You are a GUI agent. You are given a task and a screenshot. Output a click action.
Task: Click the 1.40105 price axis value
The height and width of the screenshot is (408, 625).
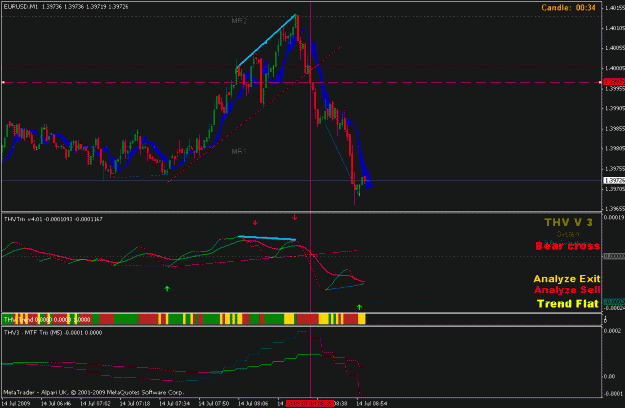tap(615, 28)
